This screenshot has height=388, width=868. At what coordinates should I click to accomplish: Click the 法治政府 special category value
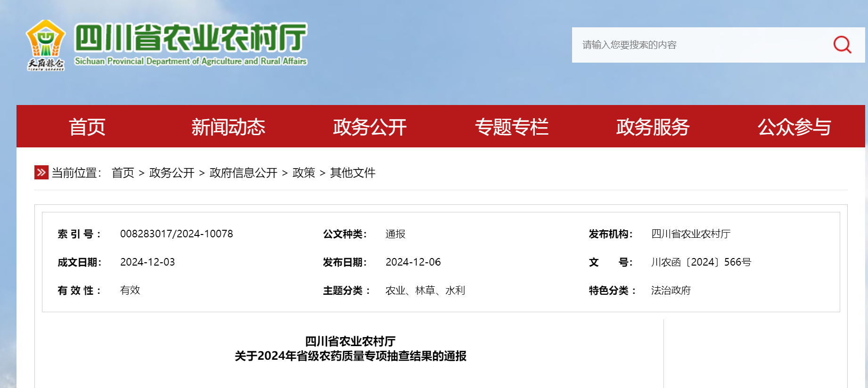tap(671, 291)
